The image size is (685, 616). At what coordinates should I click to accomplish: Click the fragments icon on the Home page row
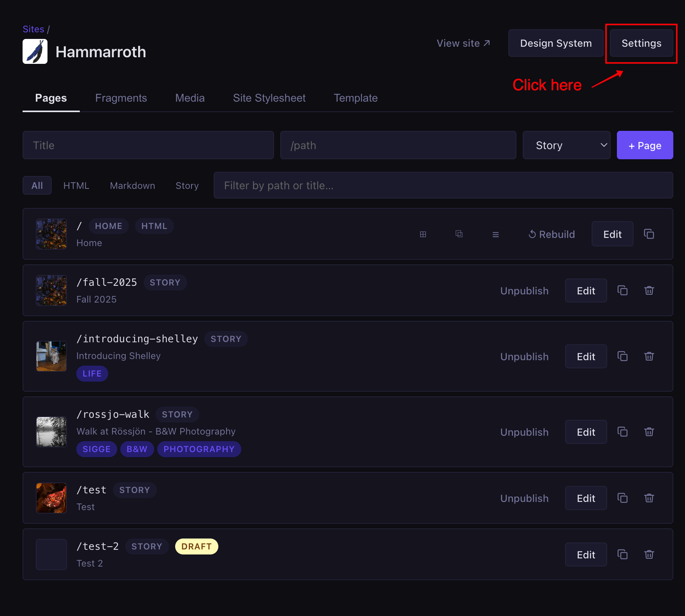click(459, 234)
